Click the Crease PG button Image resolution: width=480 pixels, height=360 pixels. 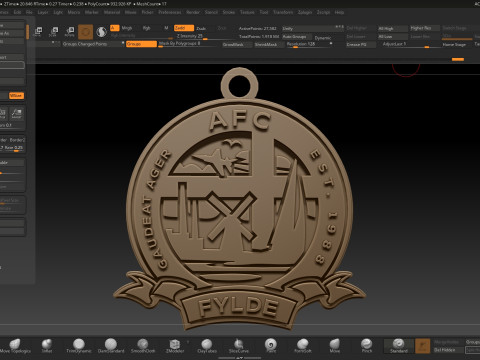click(x=361, y=44)
